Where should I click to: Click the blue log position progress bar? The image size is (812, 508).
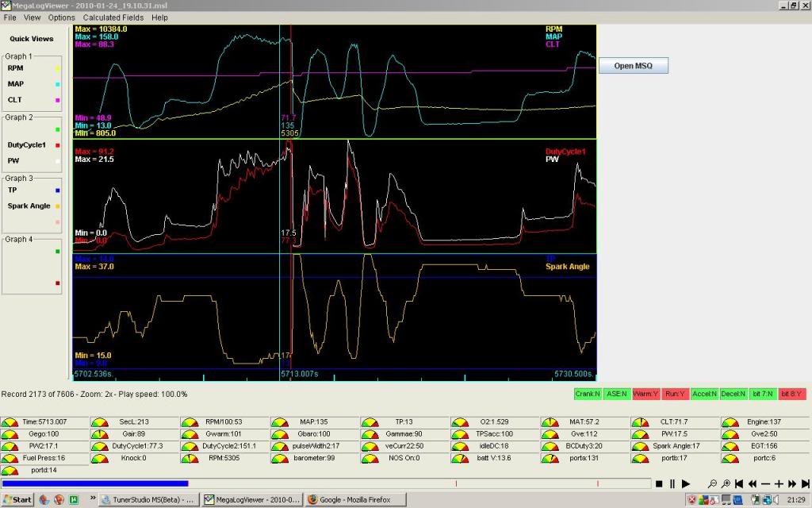pos(95,483)
